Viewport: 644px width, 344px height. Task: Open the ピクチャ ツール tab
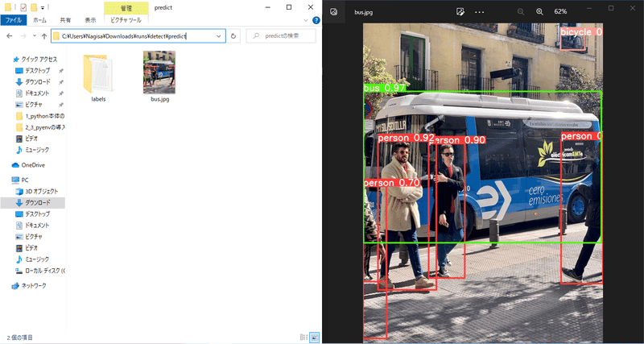(126, 19)
